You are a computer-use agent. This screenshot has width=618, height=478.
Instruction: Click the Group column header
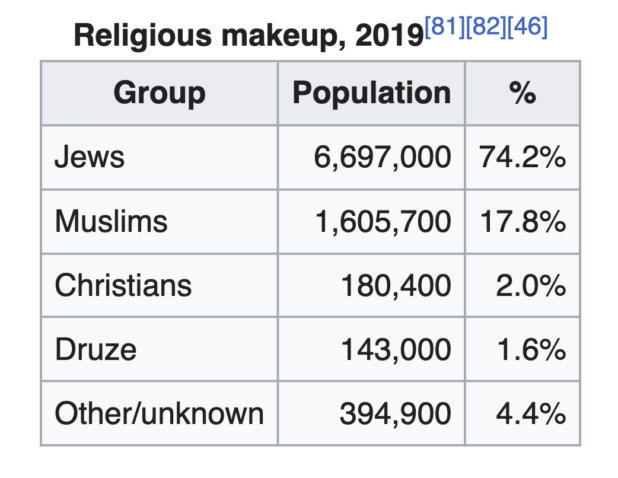[159, 94]
